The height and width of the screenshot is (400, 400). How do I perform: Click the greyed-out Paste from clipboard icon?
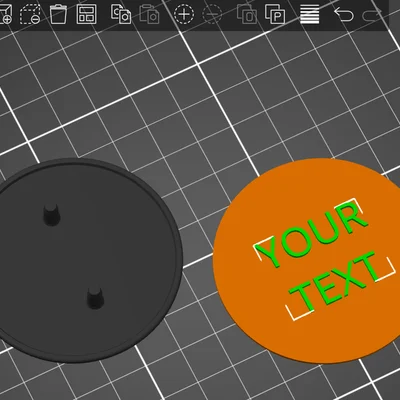(x=149, y=14)
